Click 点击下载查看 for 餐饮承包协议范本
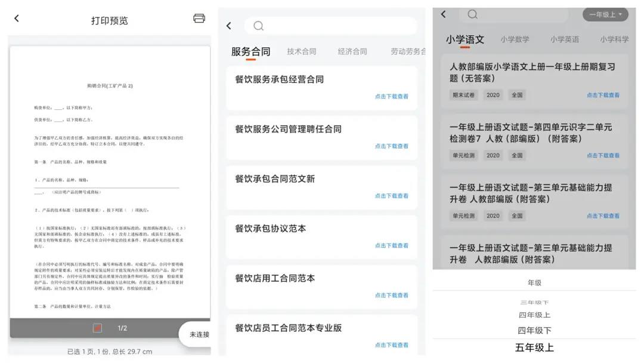This screenshot has width=644, height=363. [391, 245]
